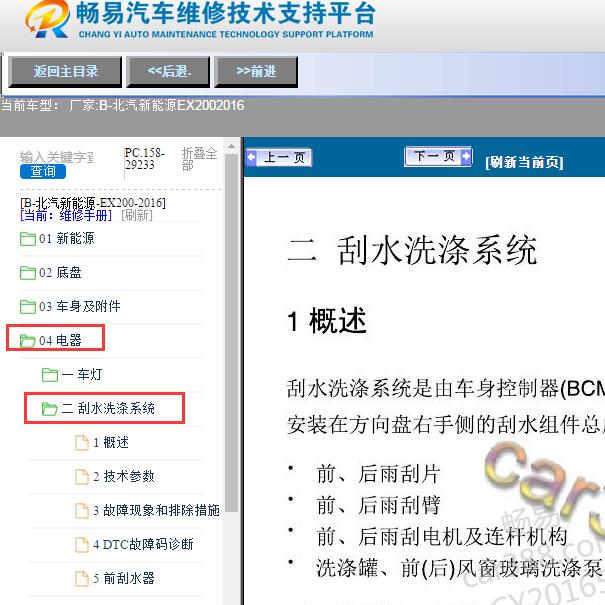Click the 1 概述 heading in document
605x605 pixels.
[326, 320]
